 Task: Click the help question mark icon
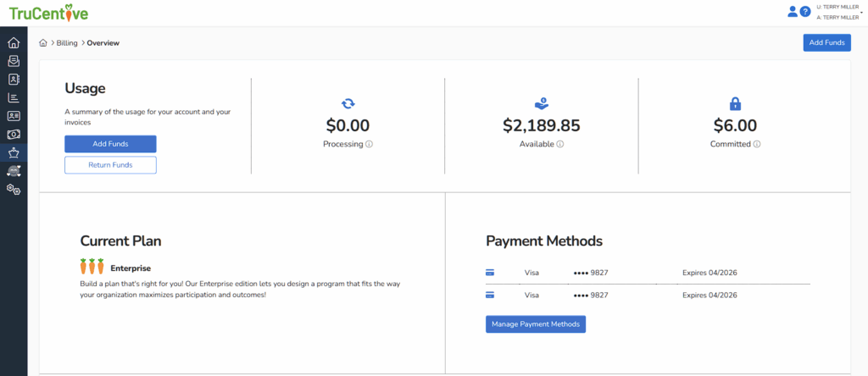[x=805, y=12]
